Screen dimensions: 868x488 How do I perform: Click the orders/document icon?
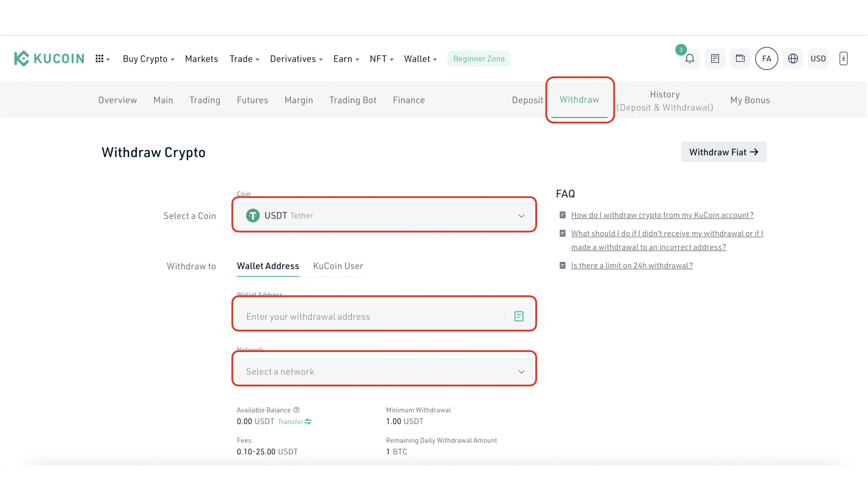(x=715, y=58)
